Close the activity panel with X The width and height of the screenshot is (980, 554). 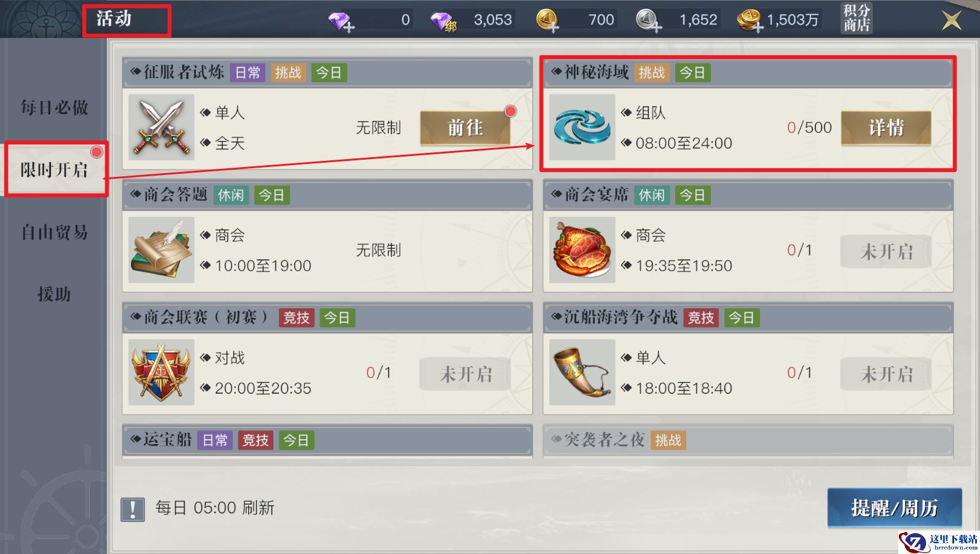(x=951, y=21)
